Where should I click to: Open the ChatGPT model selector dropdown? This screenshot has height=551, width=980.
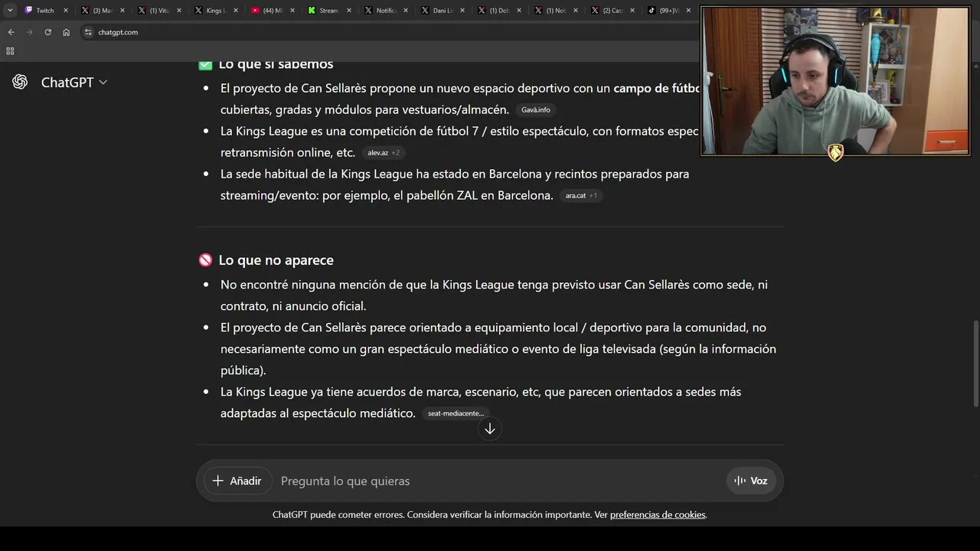(74, 82)
